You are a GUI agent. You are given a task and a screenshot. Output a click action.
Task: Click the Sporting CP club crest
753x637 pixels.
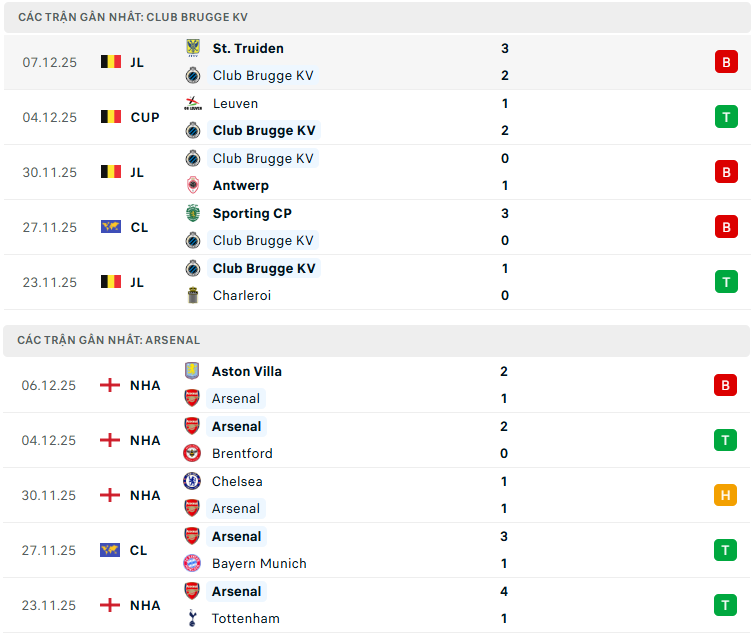click(193, 213)
